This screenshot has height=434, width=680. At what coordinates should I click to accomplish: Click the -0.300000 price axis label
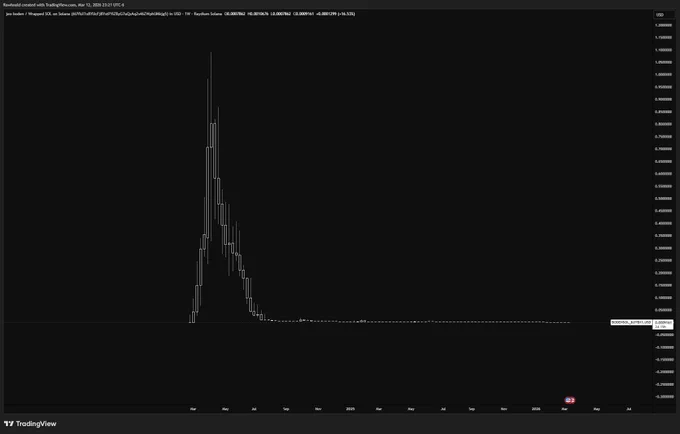point(664,397)
